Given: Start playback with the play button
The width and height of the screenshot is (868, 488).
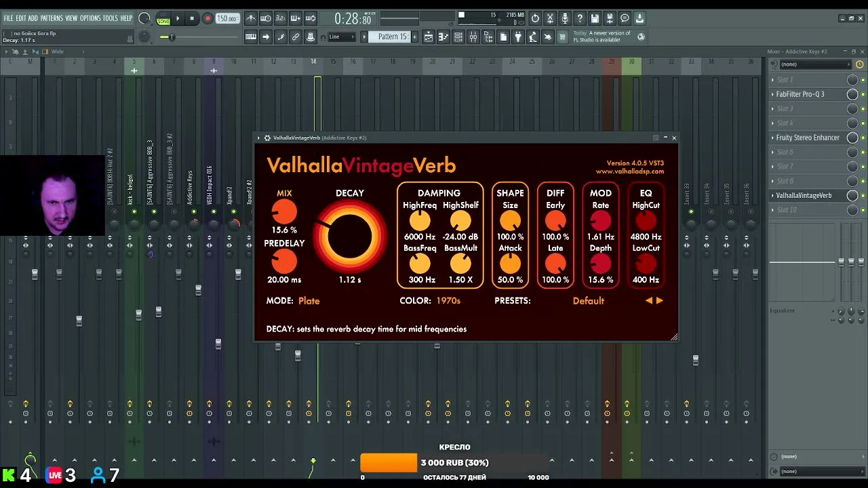Looking at the screenshot, I should (178, 19).
